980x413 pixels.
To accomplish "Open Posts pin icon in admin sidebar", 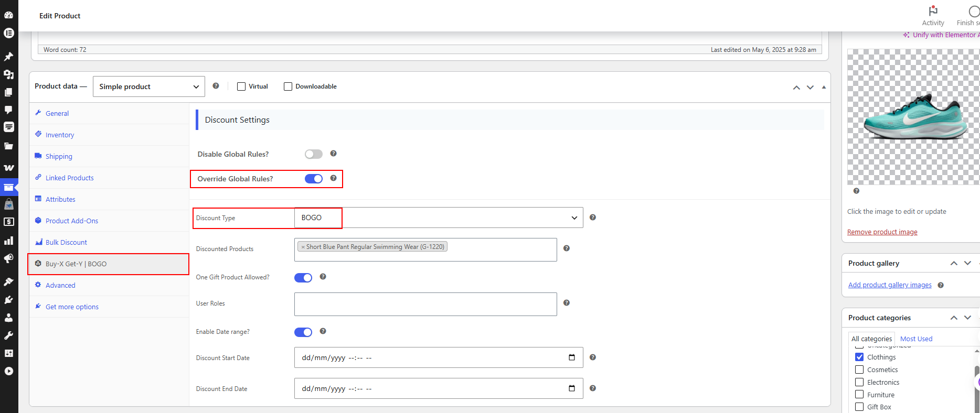I will click(x=9, y=56).
